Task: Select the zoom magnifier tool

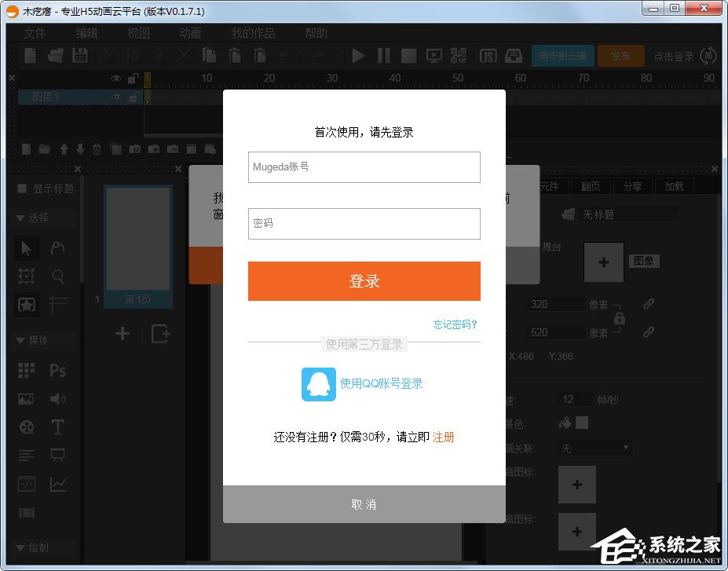Action: [58, 276]
